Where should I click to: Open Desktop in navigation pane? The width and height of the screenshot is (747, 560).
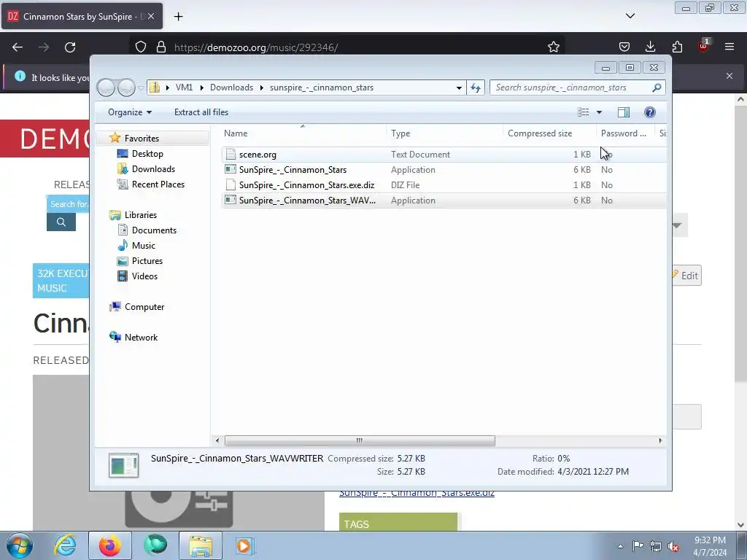[147, 154]
